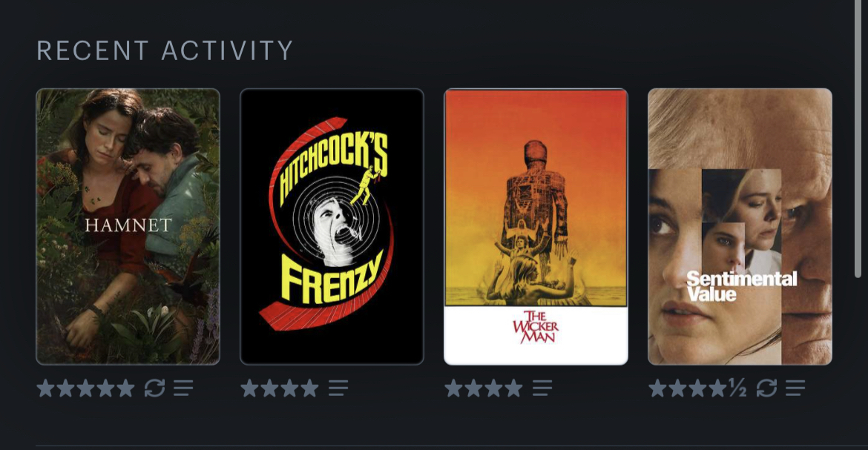Click the fourth star under The Wicker Man
868x450 pixels.
coord(513,388)
